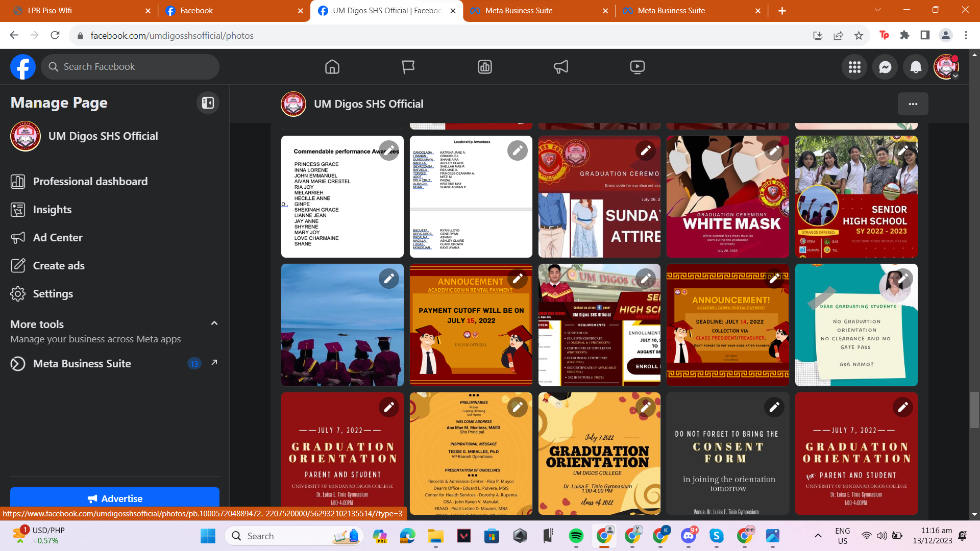Edit the White Mask graduation photo
The width and height of the screenshot is (980, 551).
click(x=774, y=151)
